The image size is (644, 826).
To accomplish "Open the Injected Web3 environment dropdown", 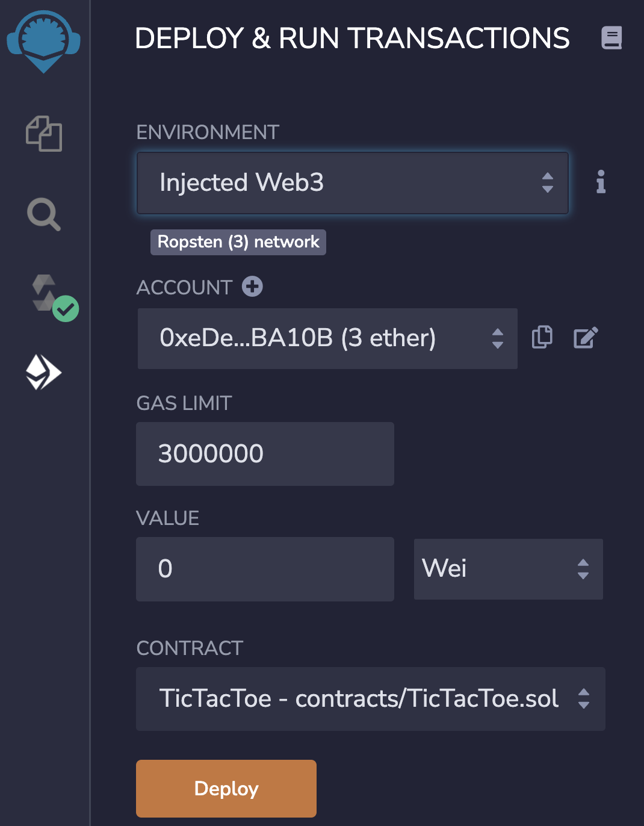I will 353,183.
